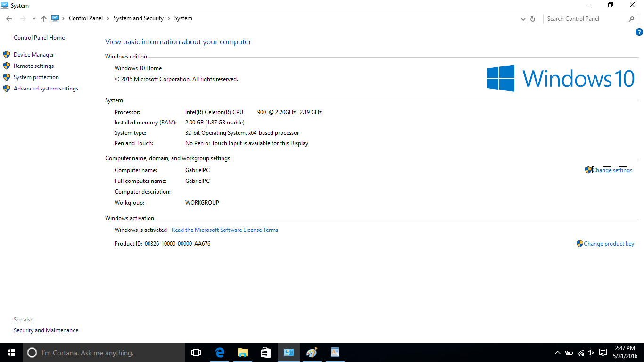Click the battery power tray icon

click(569, 353)
